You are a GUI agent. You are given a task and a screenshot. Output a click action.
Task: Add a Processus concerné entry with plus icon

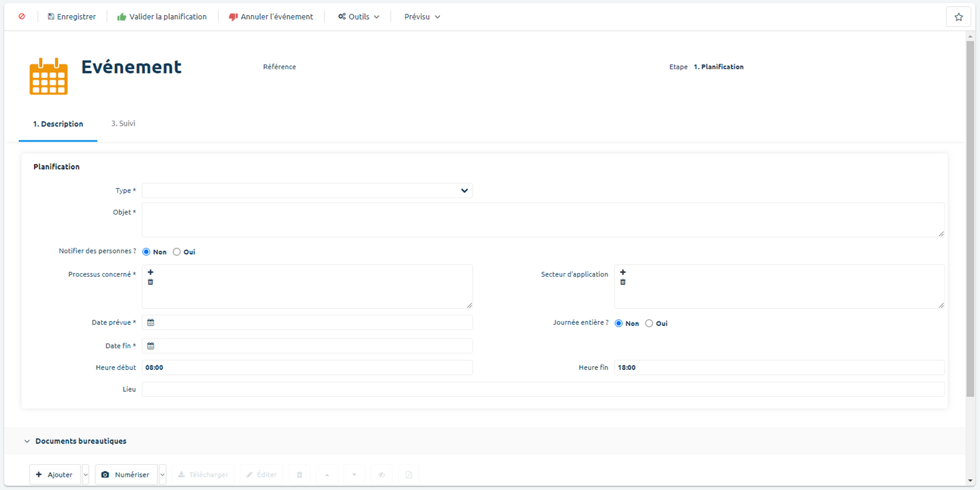pyautogui.click(x=150, y=272)
